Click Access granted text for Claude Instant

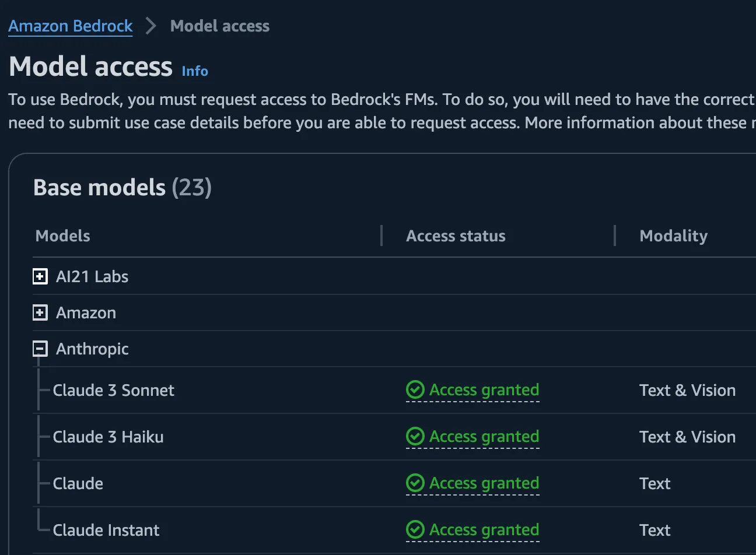[x=484, y=530]
